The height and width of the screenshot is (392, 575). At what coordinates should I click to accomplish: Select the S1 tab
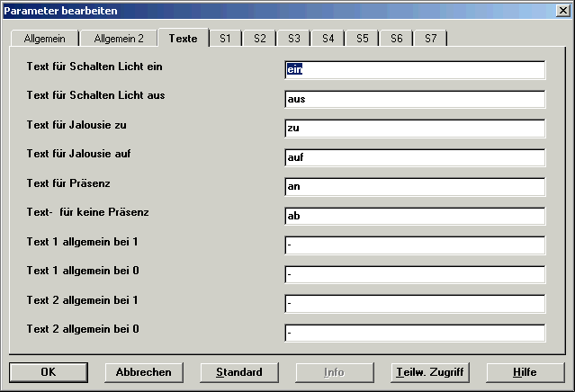(224, 39)
